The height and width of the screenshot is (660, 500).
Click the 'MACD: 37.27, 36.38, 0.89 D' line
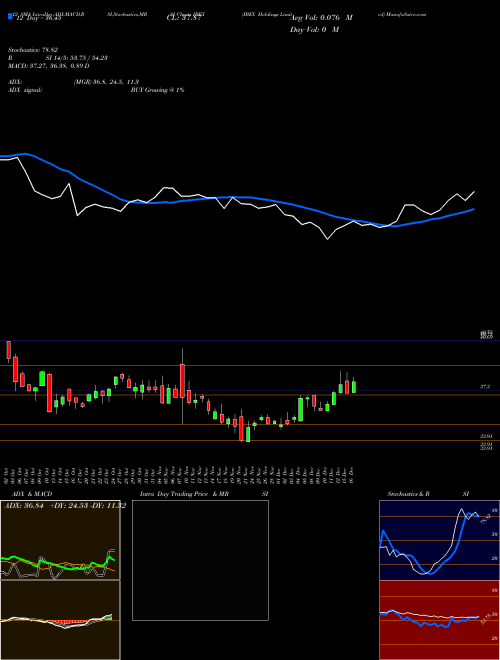48,66
